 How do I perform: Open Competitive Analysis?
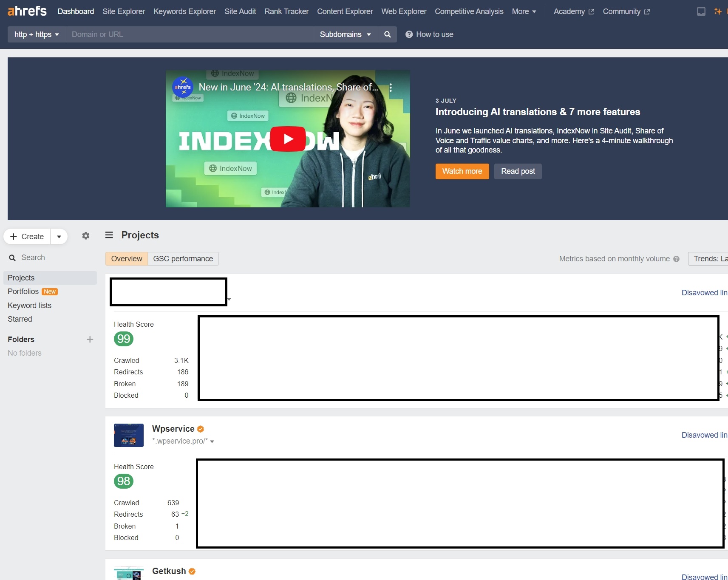point(469,11)
